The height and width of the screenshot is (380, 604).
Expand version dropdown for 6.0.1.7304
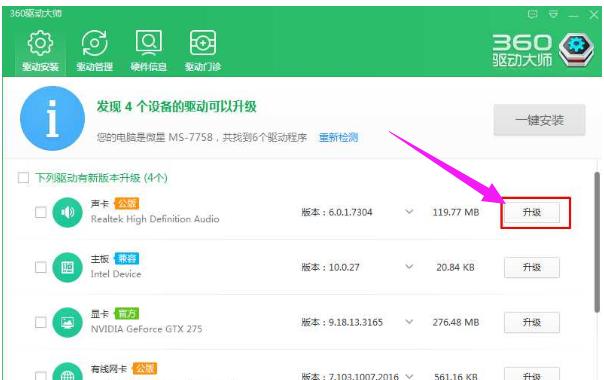(409, 212)
